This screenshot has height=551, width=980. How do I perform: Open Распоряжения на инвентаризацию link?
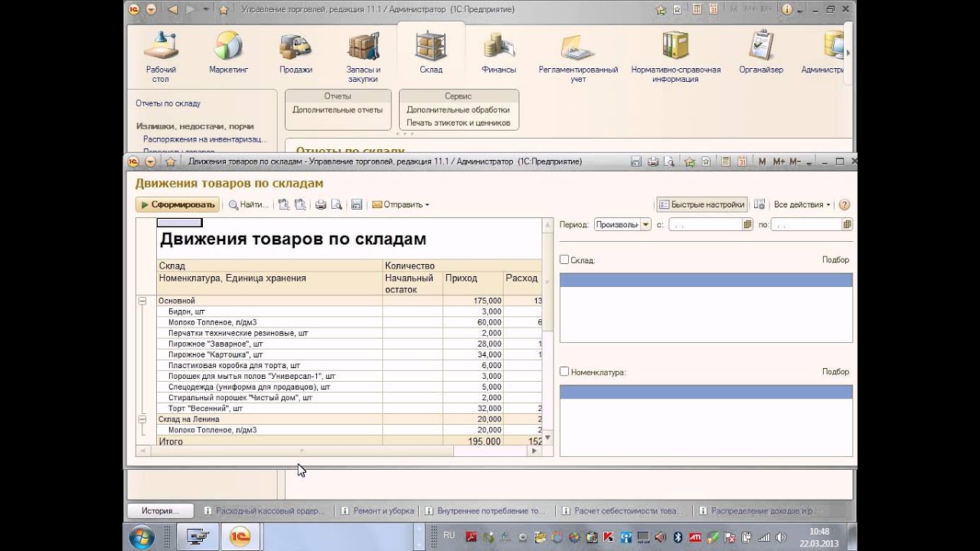[x=205, y=139]
